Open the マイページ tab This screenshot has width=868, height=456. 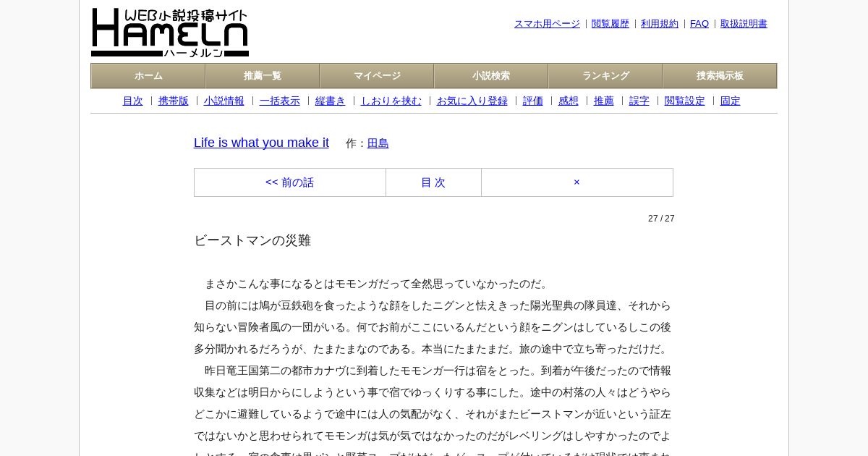pyautogui.click(x=377, y=76)
